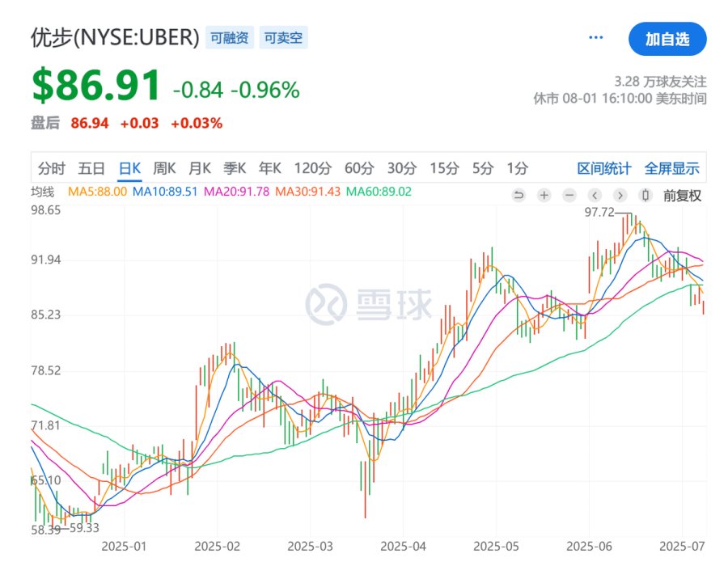The height and width of the screenshot is (562, 728).
Task: Switch to the 五日 tab
Action: pos(91,168)
